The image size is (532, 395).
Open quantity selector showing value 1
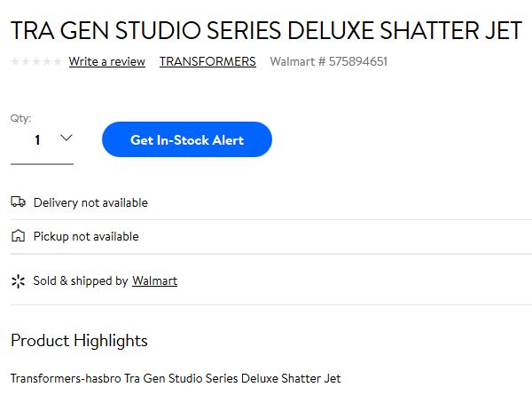42,140
